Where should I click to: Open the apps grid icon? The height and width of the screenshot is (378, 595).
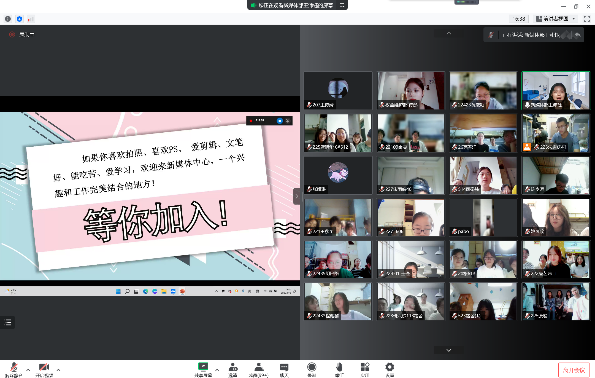point(365,369)
